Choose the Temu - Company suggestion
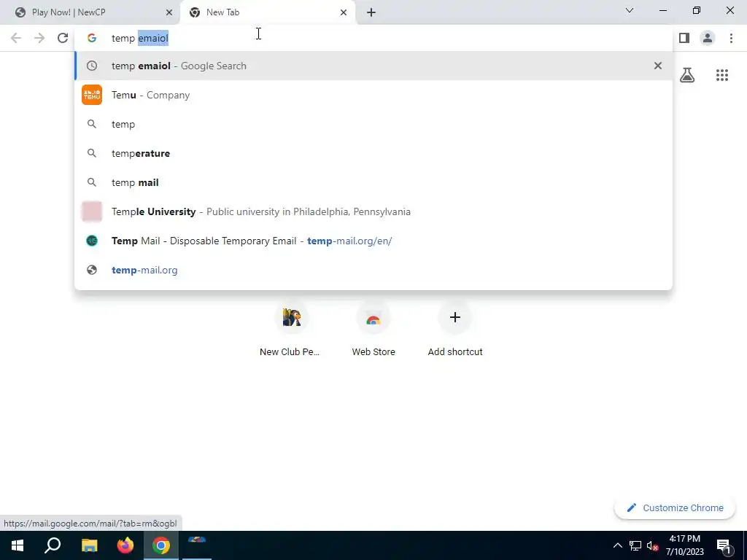 pos(373,95)
